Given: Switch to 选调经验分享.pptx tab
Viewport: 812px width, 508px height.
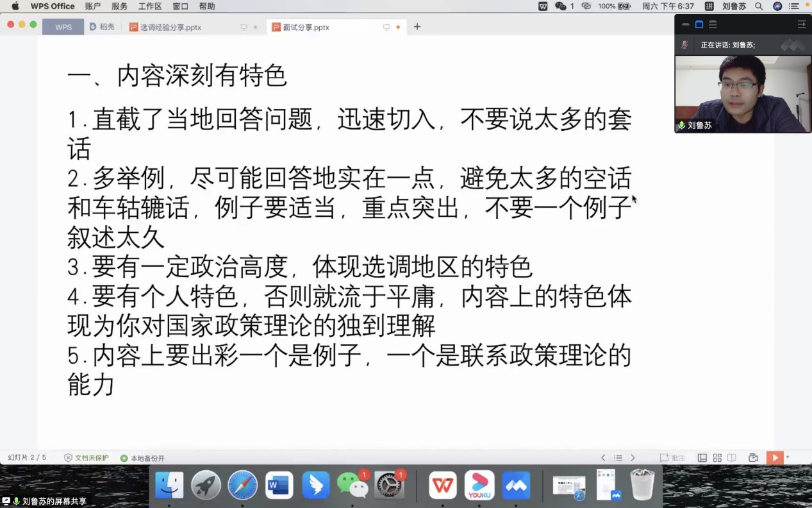Looking at the screenshot, I should tap(170, 28).
